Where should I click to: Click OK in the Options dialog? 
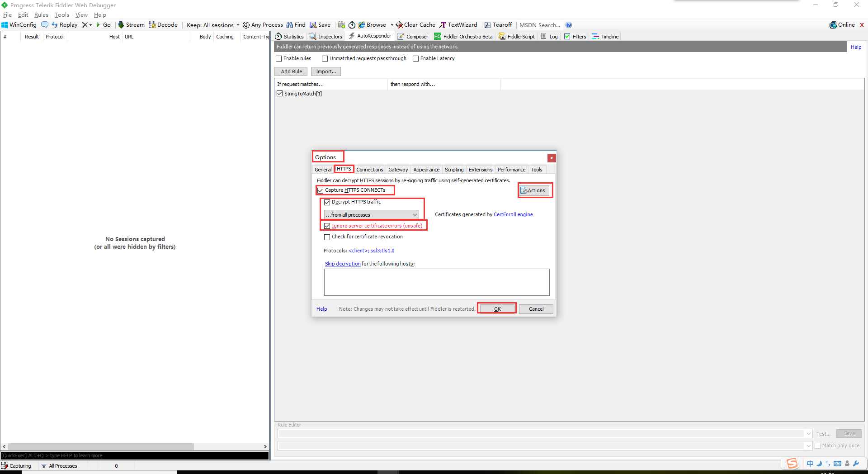pos(497,309)
